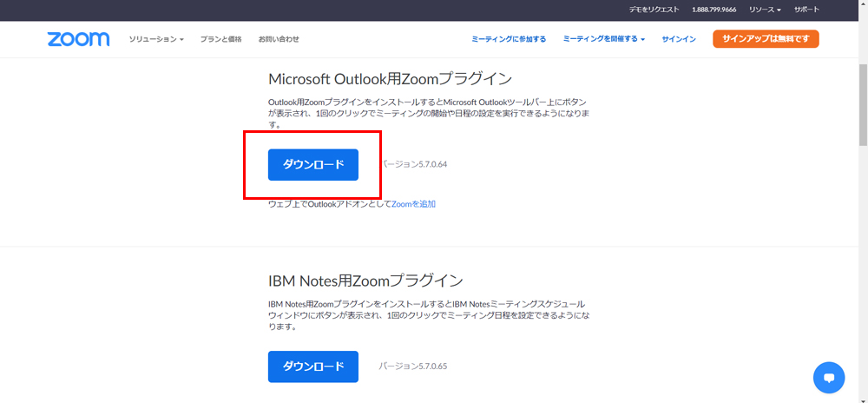Expand the ミーティングを開催する dropdown
868x403 pixels.
(x=604, y=39)
